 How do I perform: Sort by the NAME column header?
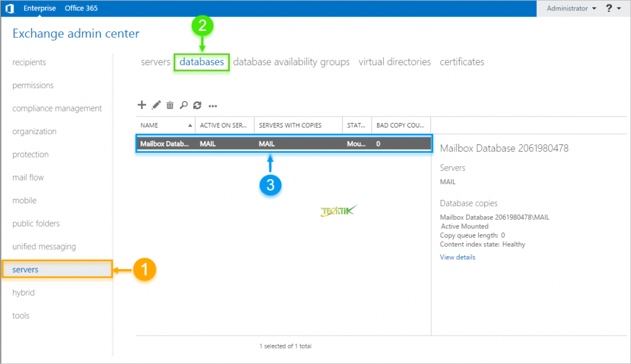[165, 125]
